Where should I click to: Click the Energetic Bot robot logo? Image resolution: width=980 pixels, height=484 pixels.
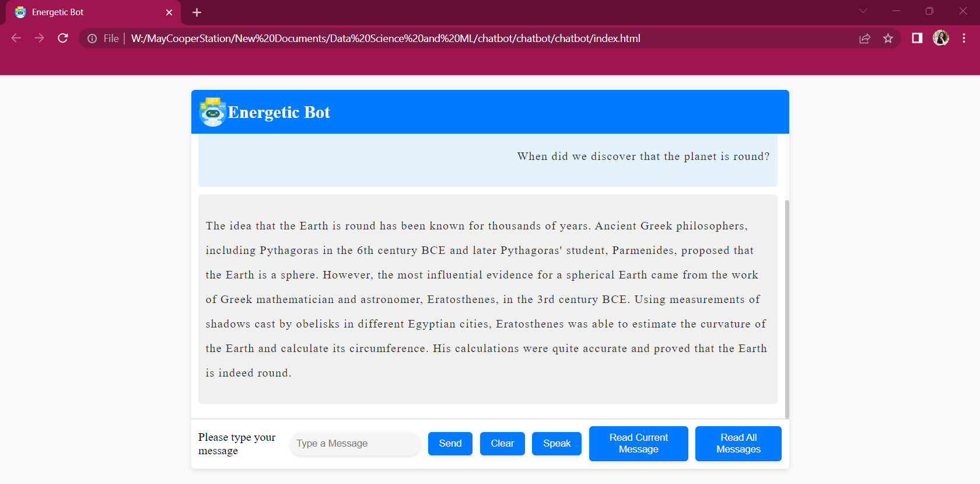coord(212,112)
